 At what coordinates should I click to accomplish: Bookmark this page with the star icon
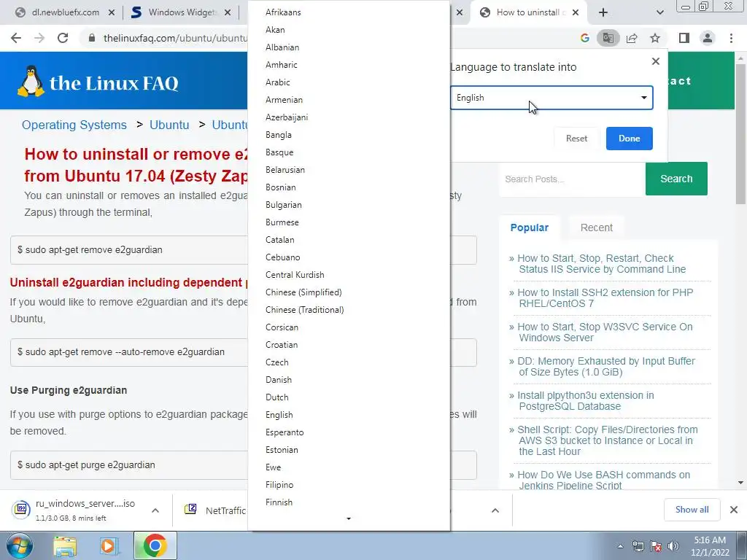coord(655,38)
